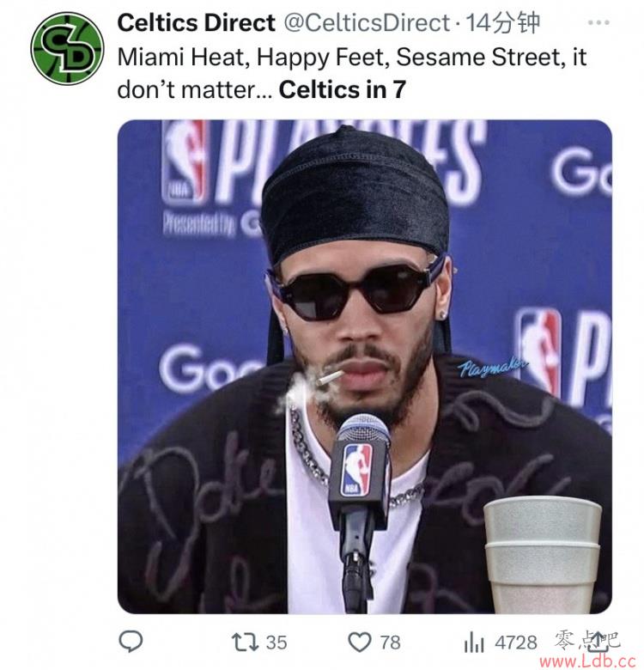Open view analytics bar chart icon
The width and height of the screenshot is (644, 670).
point(474,643)
